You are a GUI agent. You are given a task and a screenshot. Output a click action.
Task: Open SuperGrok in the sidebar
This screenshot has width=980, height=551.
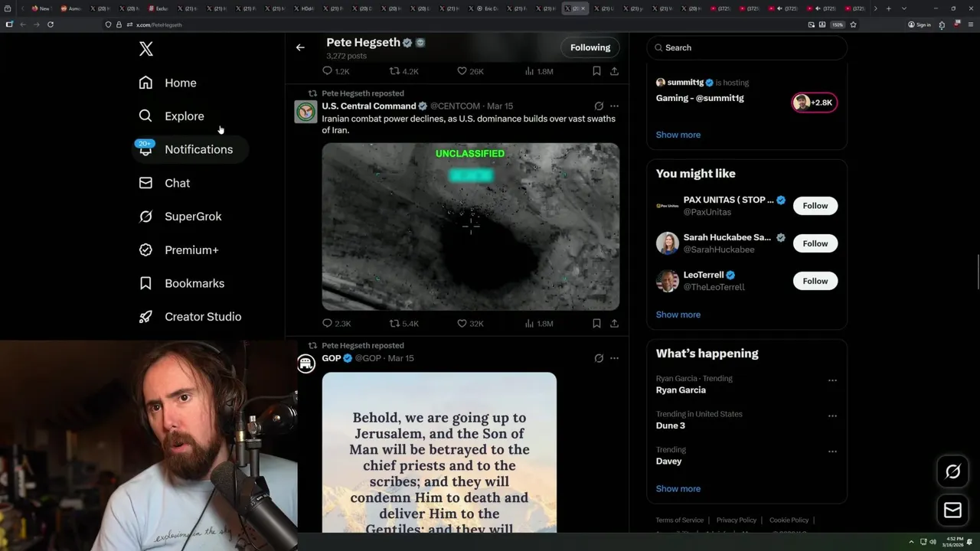tap(181, 217)
